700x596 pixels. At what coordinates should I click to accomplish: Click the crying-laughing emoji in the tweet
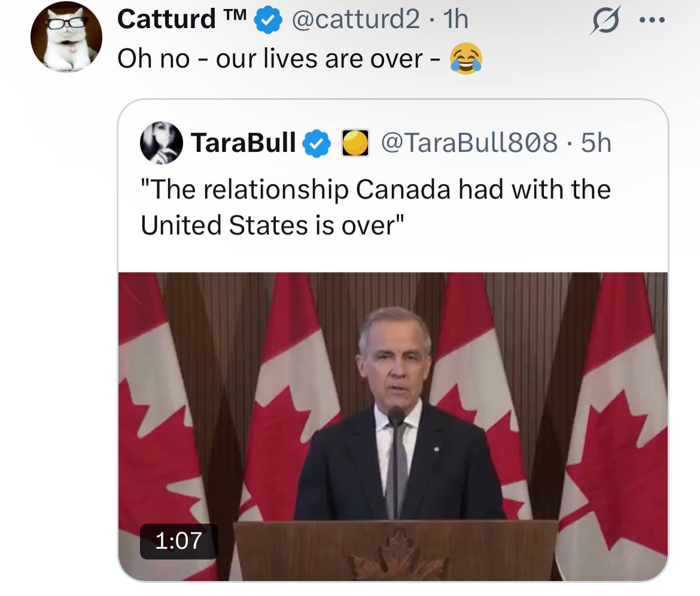click(467, 59)
